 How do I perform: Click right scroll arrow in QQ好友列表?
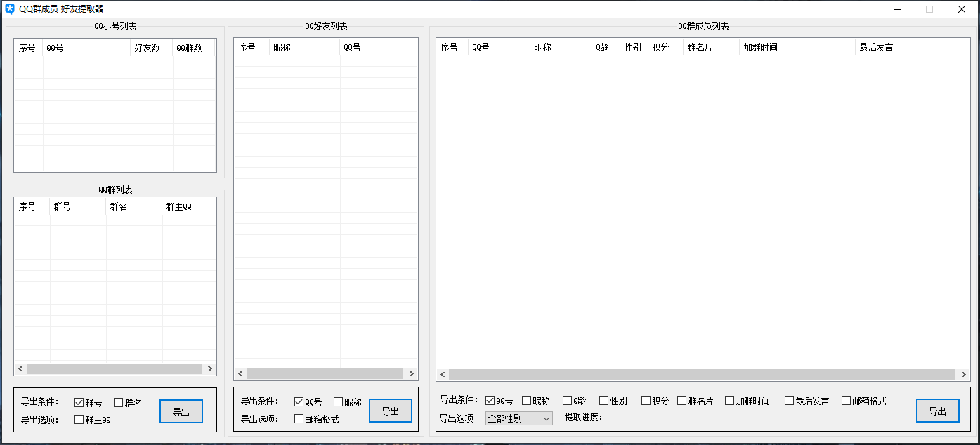coord(411,374)
